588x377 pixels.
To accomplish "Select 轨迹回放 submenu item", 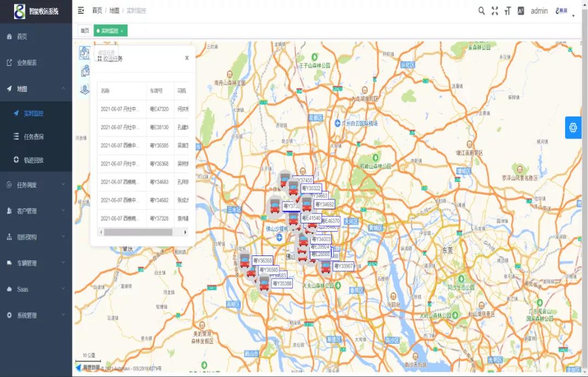I will point(36,160).
